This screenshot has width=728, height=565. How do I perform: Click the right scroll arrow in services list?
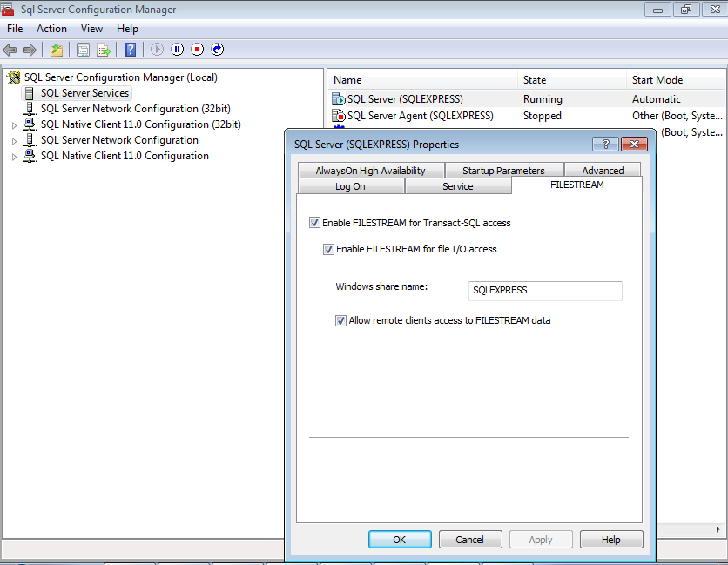718,529
